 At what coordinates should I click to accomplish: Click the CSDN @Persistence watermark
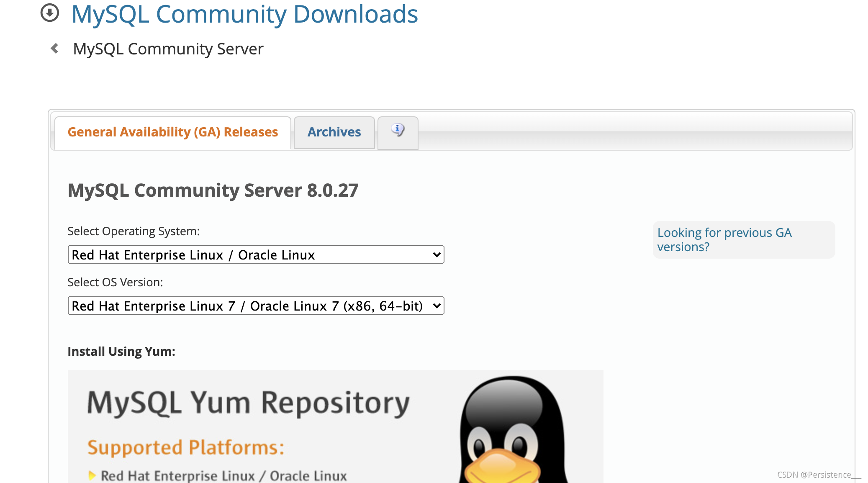(x=814, y=475)
